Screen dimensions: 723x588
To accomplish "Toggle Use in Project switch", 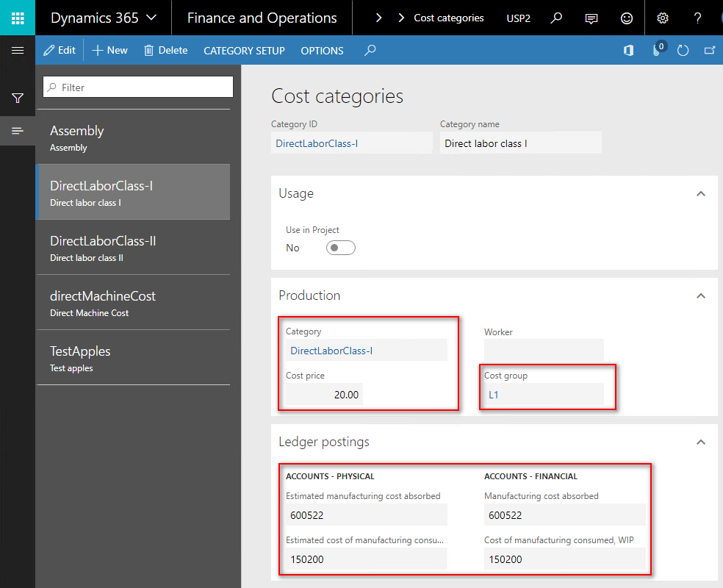I will pyautogui.click(x=340, y=248).
